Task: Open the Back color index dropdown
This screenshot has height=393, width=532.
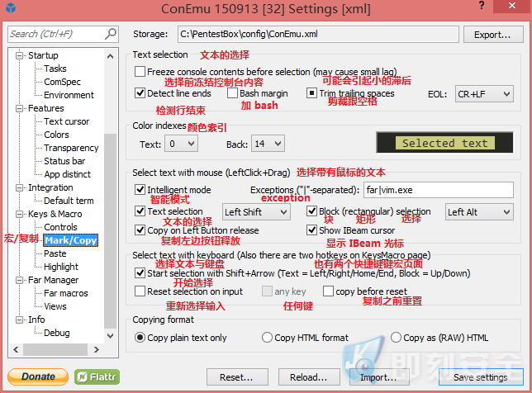Action: coord(268,144)
